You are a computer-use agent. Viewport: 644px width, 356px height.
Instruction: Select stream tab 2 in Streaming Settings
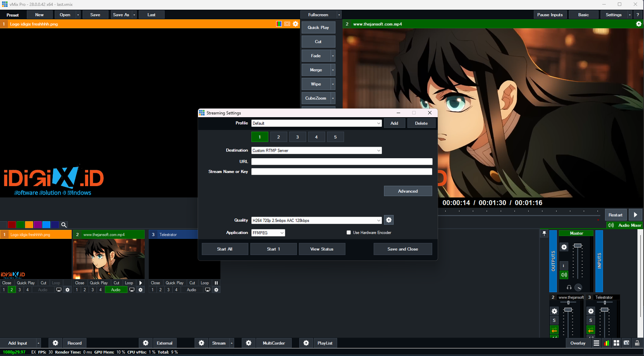click(x=279, y=137)
